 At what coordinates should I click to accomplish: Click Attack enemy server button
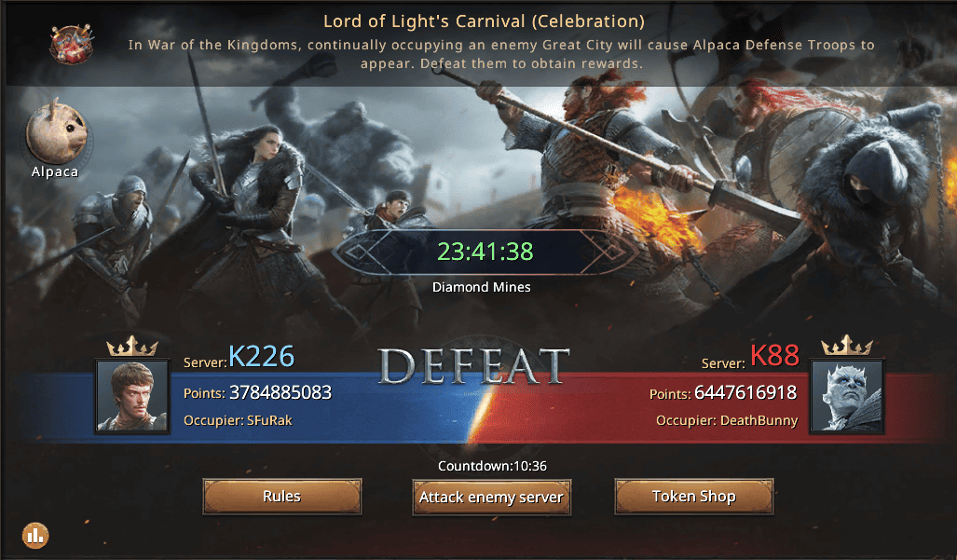pyautogui.click(x=491, y=498)
